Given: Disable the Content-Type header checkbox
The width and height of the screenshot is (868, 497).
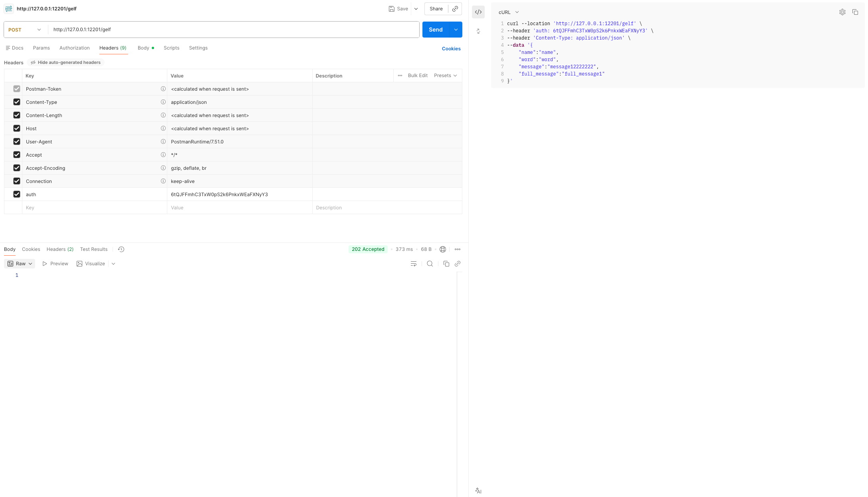Looking at the screenshot, I should [17, 102].
